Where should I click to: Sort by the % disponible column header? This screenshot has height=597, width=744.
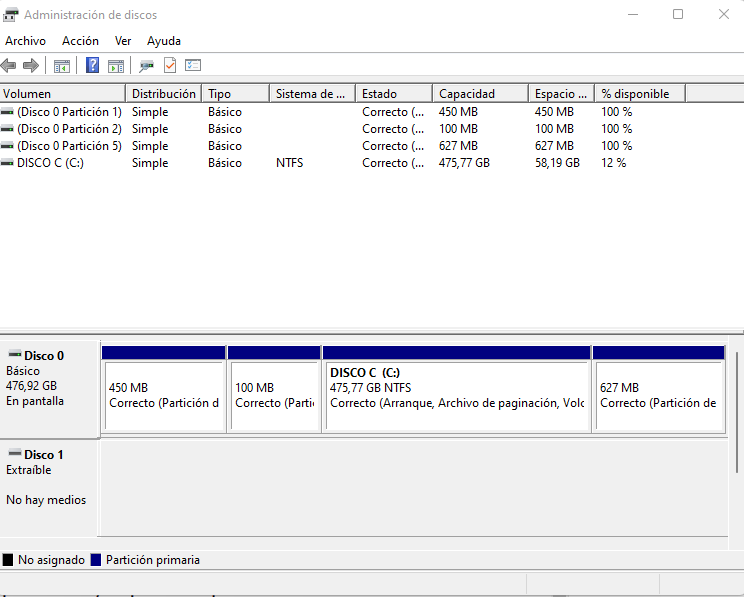[x=639, y=94]
